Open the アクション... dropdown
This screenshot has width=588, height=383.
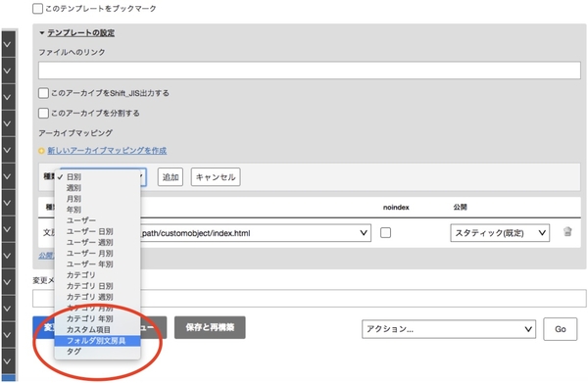click(449, 329)
